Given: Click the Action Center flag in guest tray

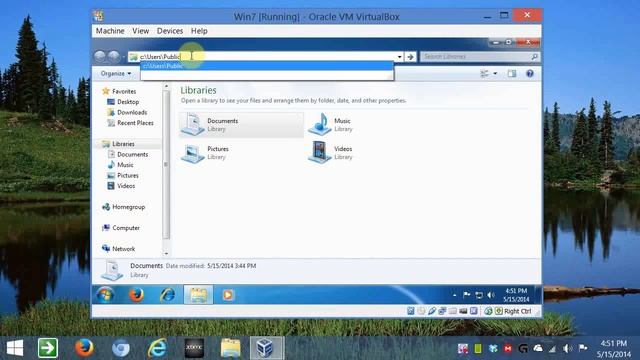Looking at the screenshot, I should 467,295.
